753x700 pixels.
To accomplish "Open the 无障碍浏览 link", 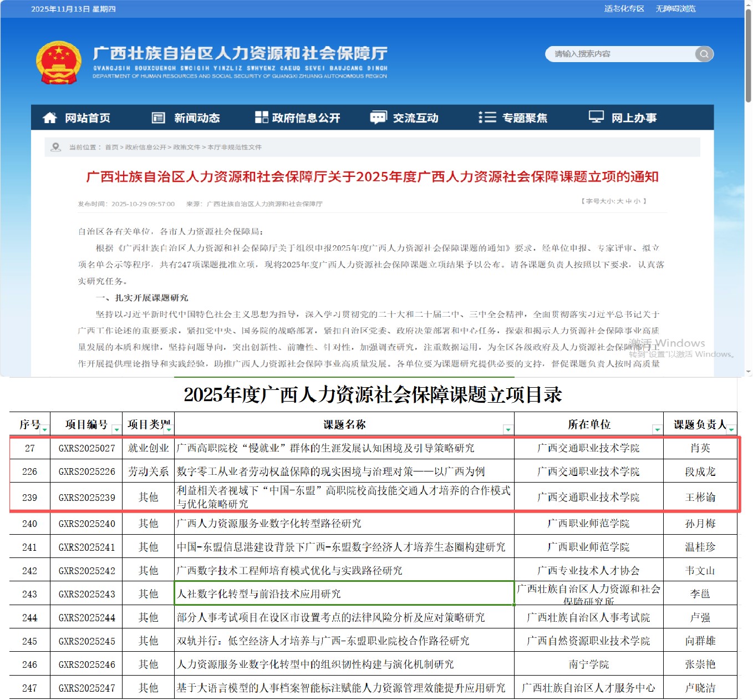I will pos(675,9).
